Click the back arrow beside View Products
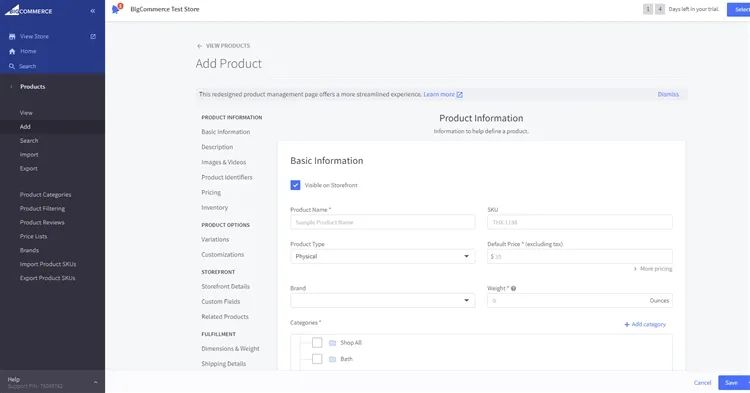Viewport: 750px width, 393px height. point(199,46)
